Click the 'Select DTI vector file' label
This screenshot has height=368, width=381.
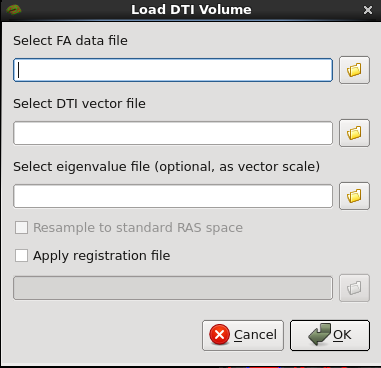click(79, 104)
